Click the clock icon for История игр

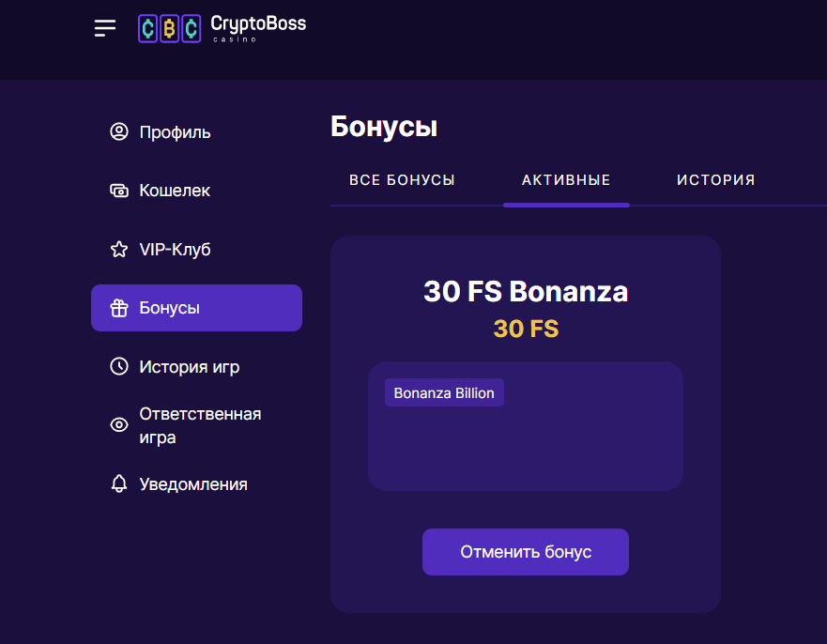tap(119, 366)
